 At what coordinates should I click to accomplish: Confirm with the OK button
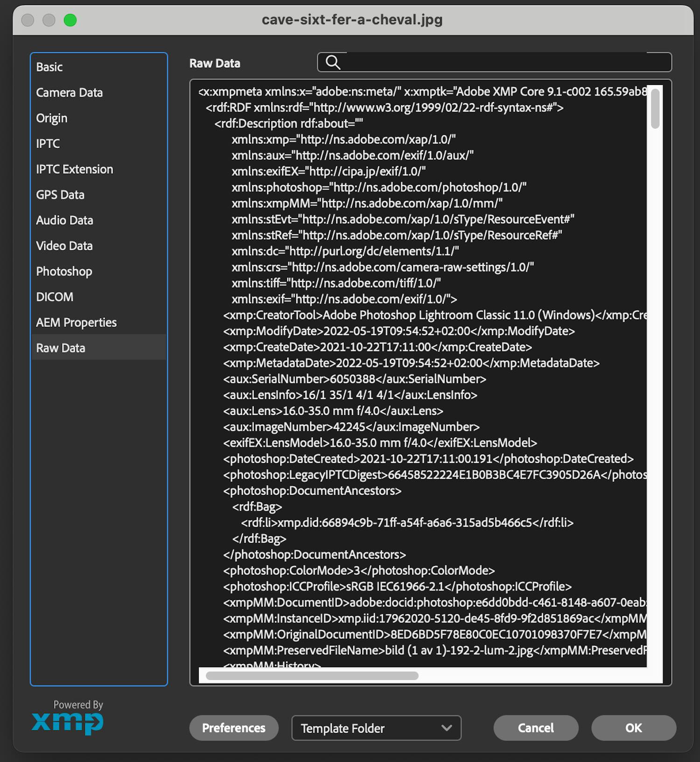pyautogui.click(x=633, y=728)
